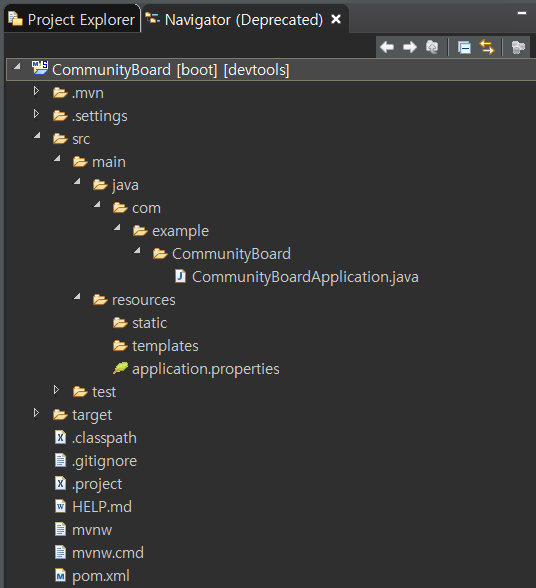Collapse the example folder

coord(117,227)
